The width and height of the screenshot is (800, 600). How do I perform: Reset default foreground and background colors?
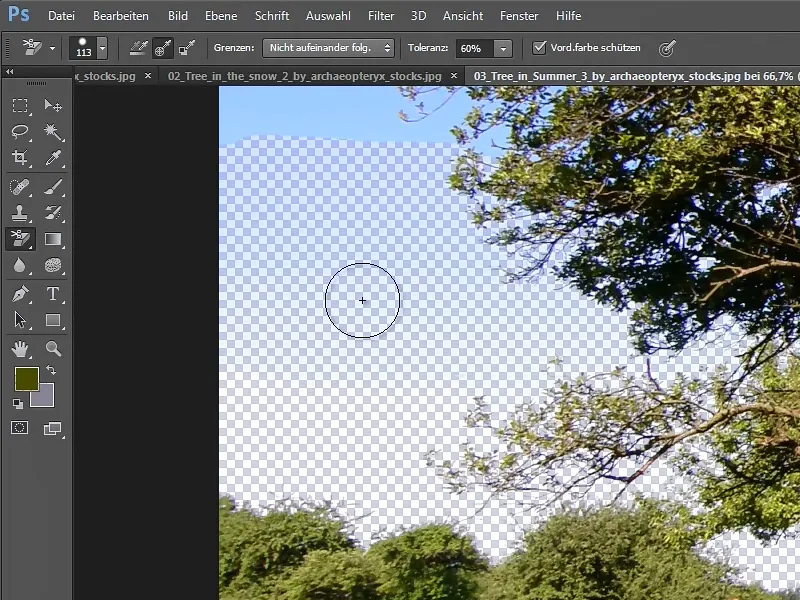[17, 404]
